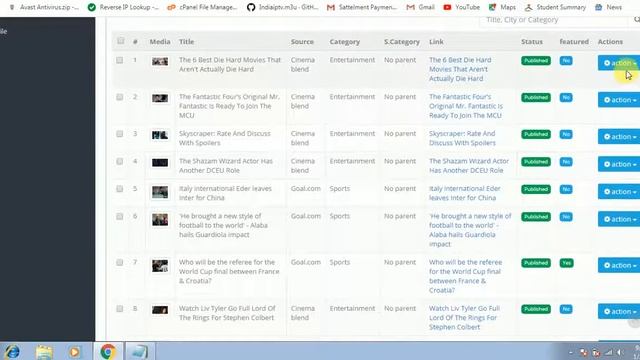This screenshot has height=360, width=640.
Task: Open Skyscraper: Rate And Discuss link in Link column
Action: pyautogui.click(x=462, y=138)
